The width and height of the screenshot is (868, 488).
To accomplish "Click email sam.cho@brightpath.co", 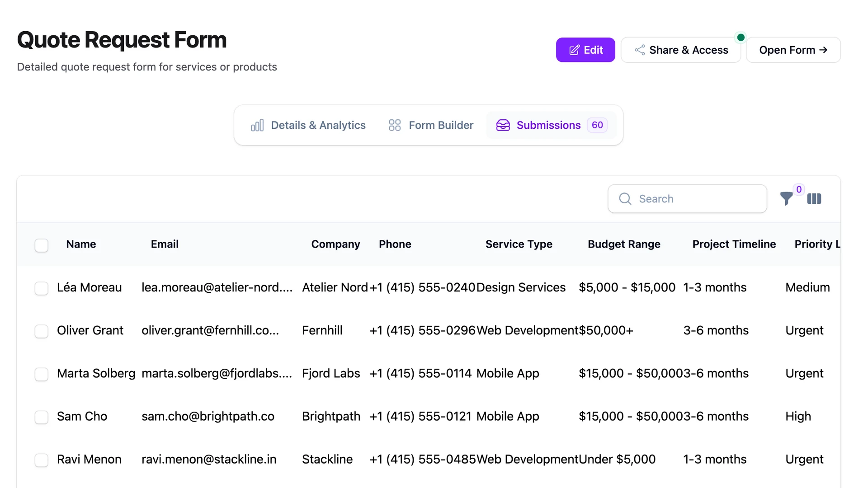I will point(208,416).
